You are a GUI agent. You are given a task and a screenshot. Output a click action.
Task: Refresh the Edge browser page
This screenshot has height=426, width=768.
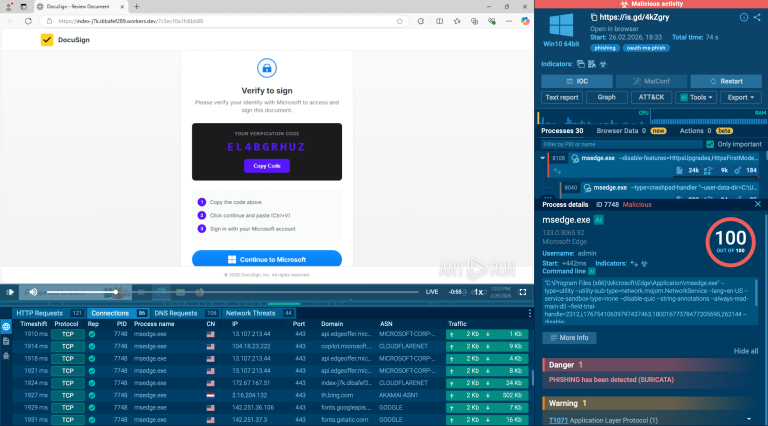click(x=28, y=21)
